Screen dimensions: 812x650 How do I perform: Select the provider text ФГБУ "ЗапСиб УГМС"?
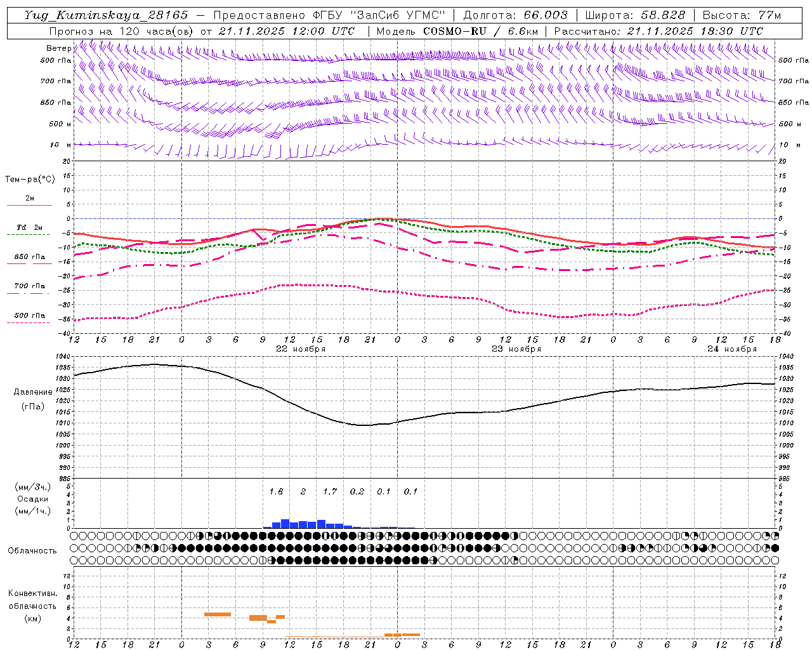(x=379, y=15)
